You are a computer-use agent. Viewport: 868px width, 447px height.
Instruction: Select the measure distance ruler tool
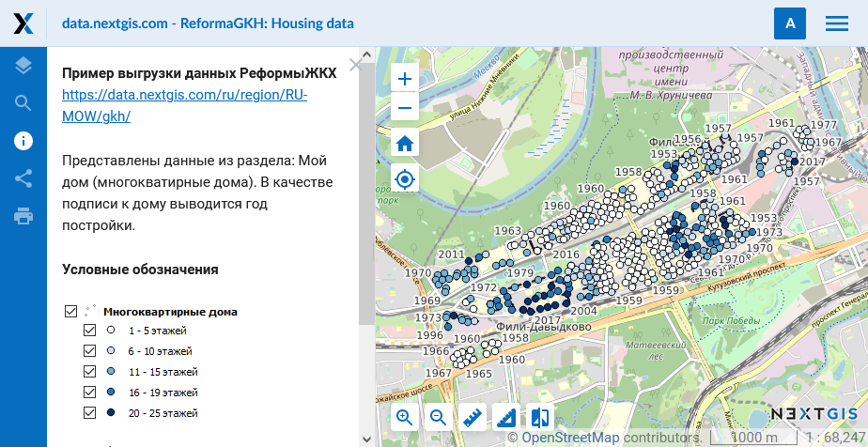coord(473,417)
